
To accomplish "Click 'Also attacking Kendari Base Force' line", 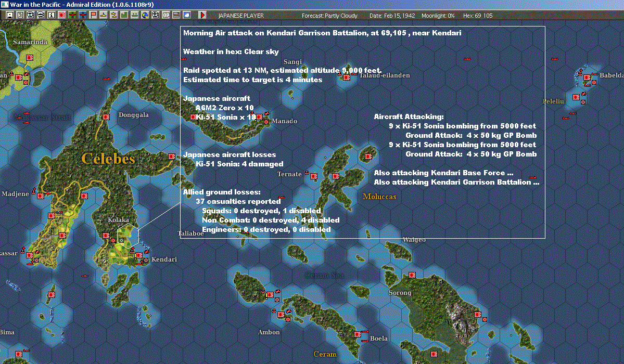I will [x=443, y=173].
